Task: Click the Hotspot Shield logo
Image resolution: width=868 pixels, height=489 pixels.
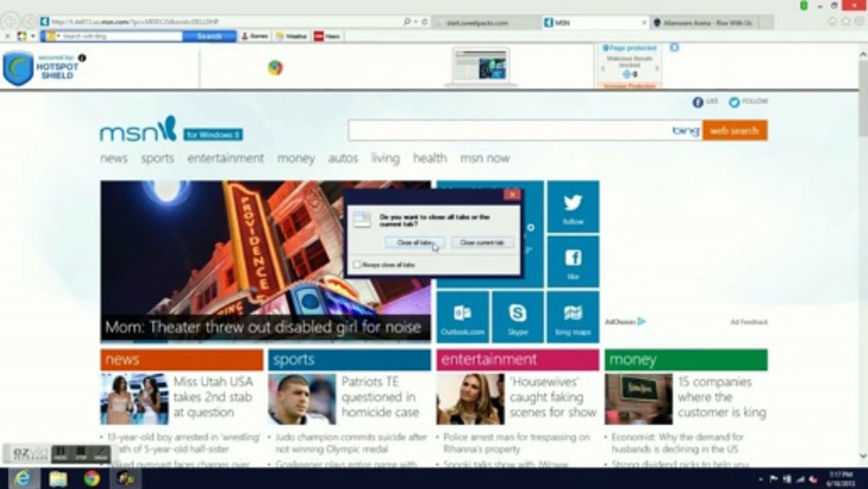Action: point(18,69)
